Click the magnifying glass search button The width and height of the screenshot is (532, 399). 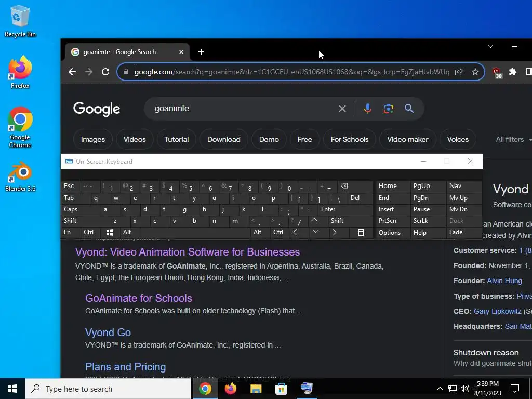pyautogui.click(x=409, y=109)
